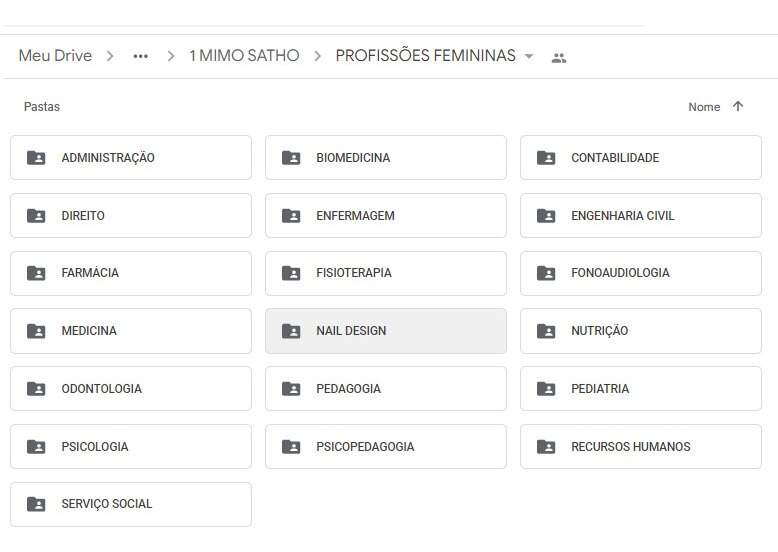
Task: Open the Nome sort options
Action: tap(704, 107)
